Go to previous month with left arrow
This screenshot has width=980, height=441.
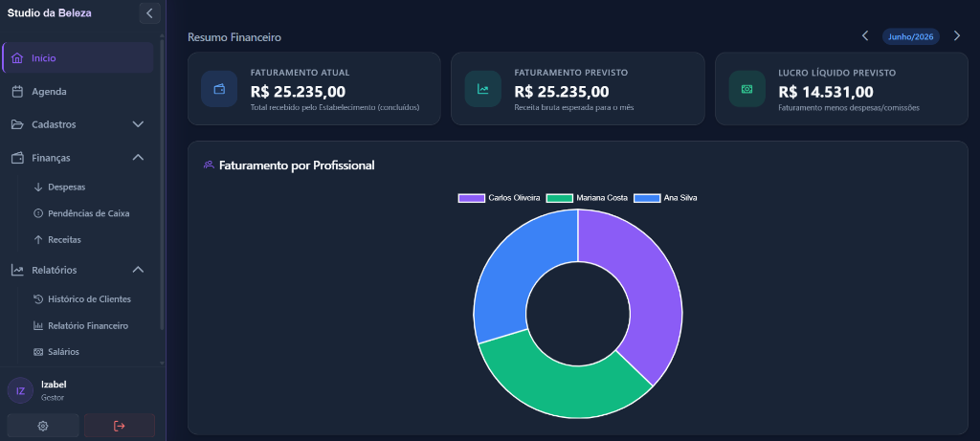click(865, 36)
